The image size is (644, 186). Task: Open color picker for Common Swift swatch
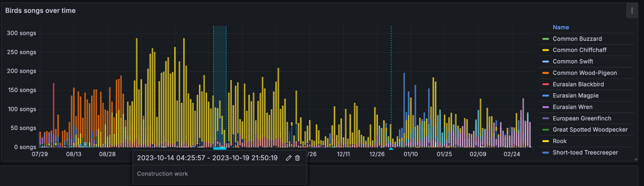point(545,61)
